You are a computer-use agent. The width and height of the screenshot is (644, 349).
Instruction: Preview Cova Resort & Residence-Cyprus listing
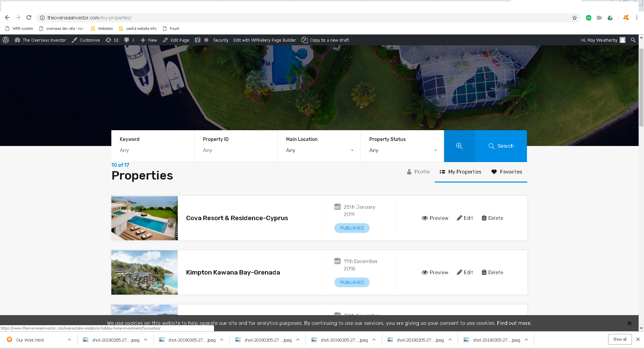[x=435, y=218]
